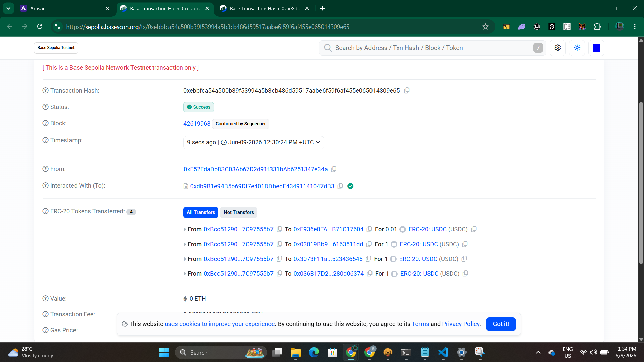The height and width of the screenshot is (362, 644).
Task: Open the browser tab search dropdown
Action: [x=8, y=8]
